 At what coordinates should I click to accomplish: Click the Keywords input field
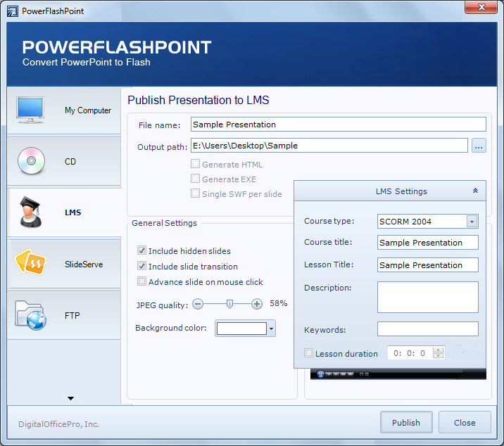428,329
